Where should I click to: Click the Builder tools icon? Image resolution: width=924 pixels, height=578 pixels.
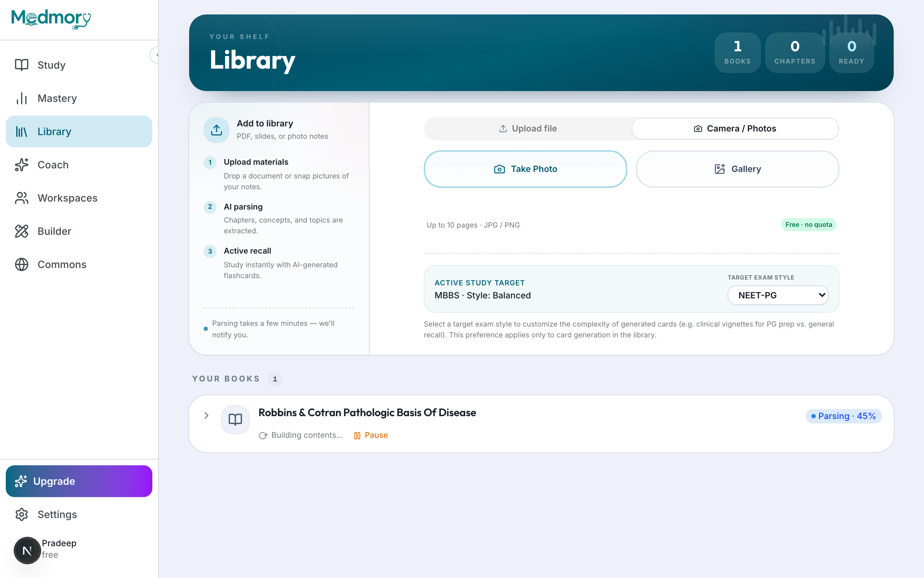22,231
